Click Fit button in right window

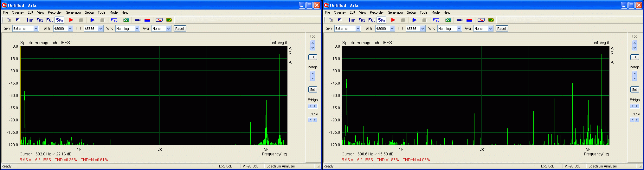coord(634,57)
